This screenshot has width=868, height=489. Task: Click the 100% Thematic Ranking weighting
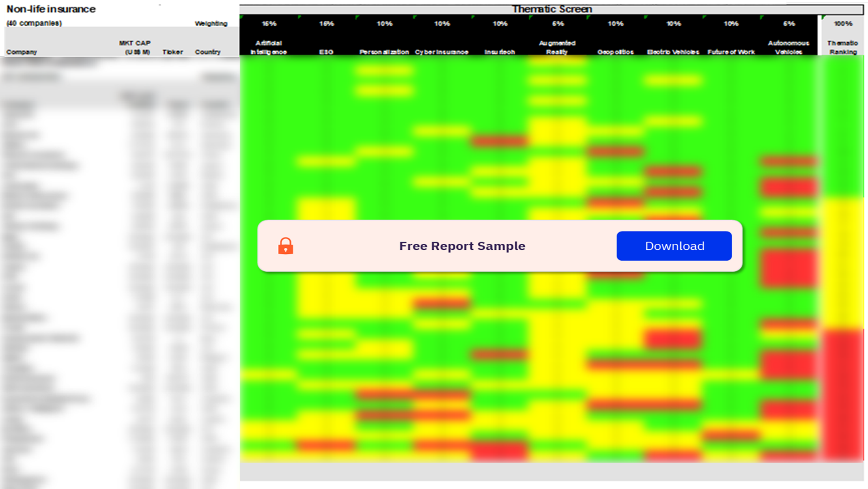coord(843,24)
